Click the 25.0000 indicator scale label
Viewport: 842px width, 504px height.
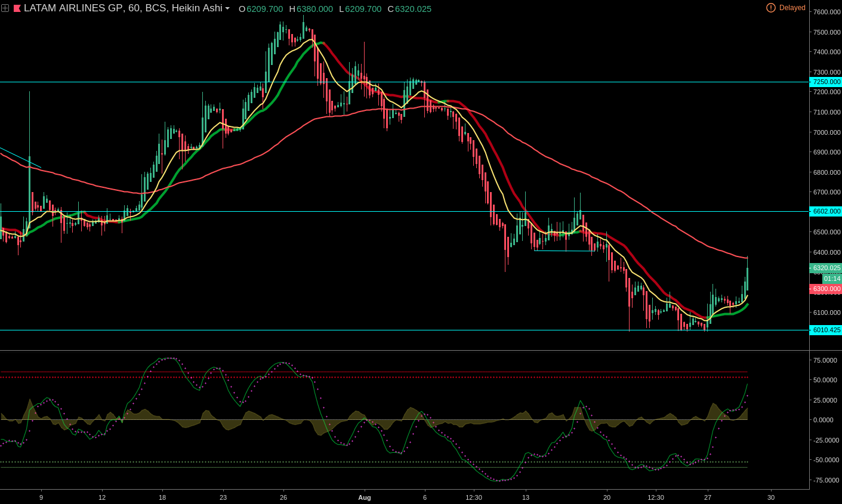[x=824, y=400]
